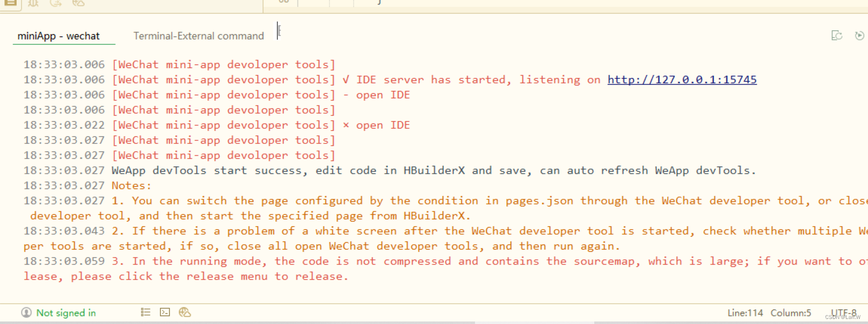Open the http://127.0.0.1:15745 link
The width and height of the screenshot is (868, 324).
682,80
